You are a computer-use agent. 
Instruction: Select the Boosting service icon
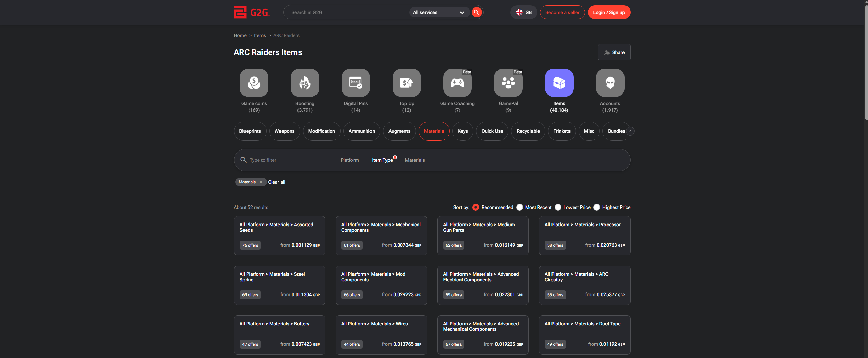click(305, 83)
